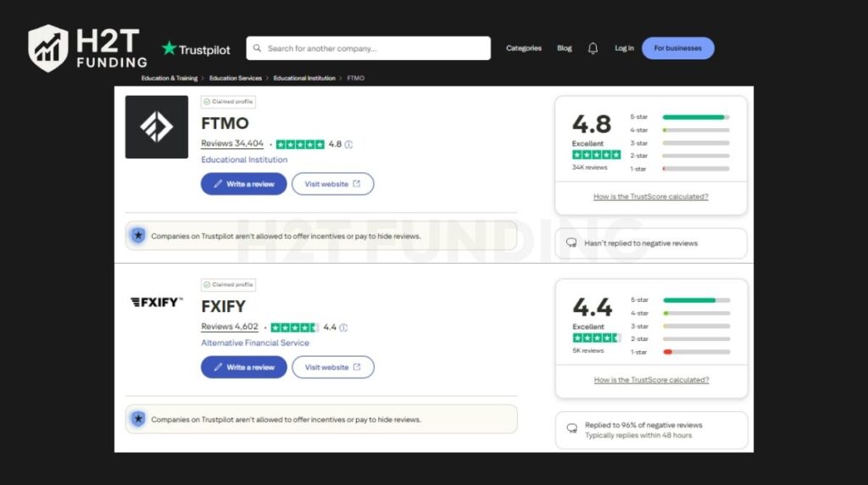Filter FTMO reviews by 2-star row
The height and width of the screenshot is (485, 868).
pyautogui.click(x=679, y=155)
